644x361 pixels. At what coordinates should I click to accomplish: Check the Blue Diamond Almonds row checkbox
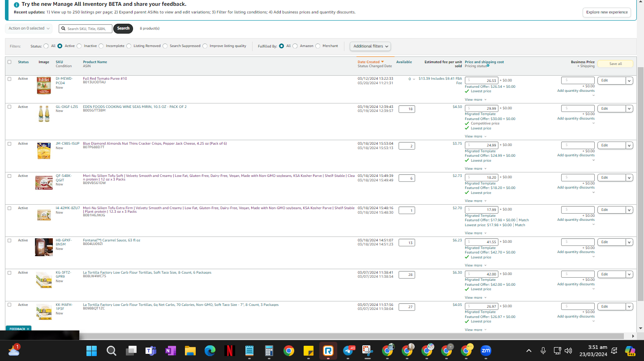pos(9,144)
